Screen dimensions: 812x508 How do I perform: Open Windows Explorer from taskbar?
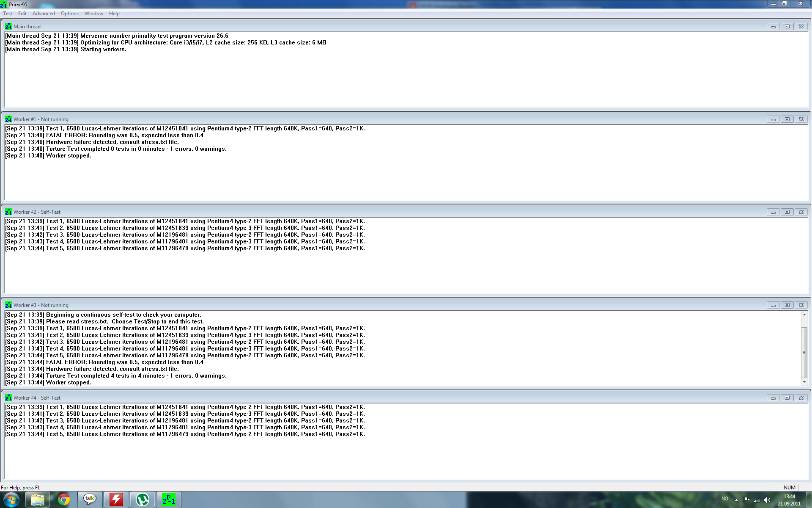click(x=38, y=500)
